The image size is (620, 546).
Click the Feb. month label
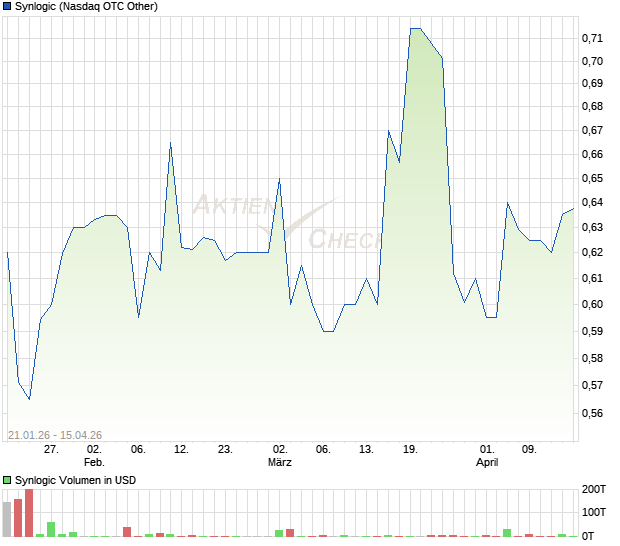[x=94, y=462]
